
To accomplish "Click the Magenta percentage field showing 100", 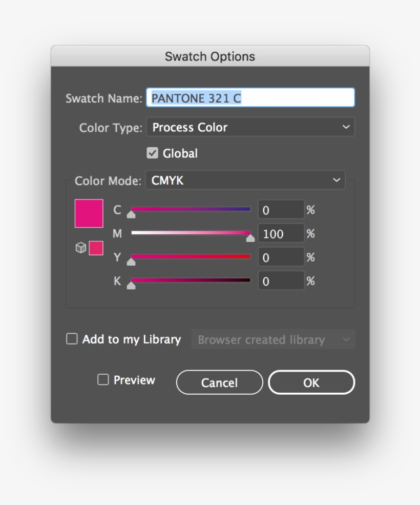I will (x=281, y=234).
